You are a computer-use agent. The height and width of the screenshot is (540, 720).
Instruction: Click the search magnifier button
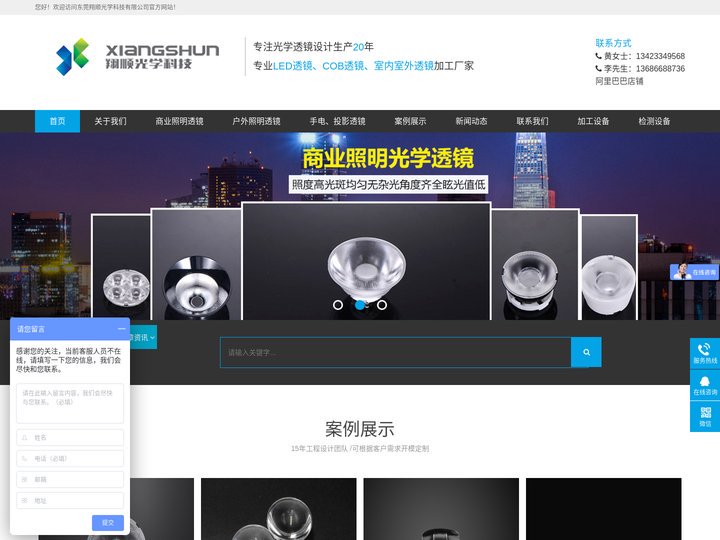coord(586,352)
